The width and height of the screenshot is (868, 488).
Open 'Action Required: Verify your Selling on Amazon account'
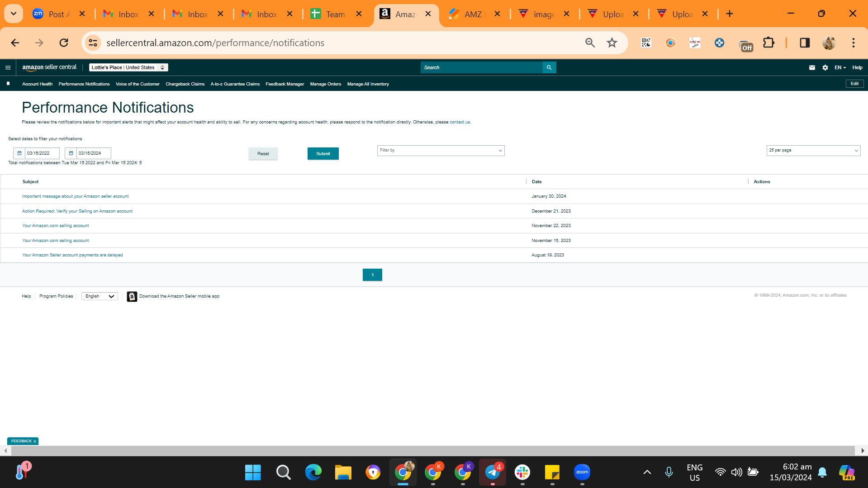tap(77, 211)
